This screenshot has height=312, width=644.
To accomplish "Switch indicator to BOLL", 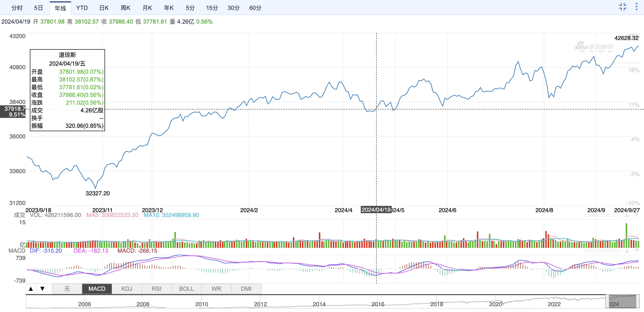I will 186,289.
